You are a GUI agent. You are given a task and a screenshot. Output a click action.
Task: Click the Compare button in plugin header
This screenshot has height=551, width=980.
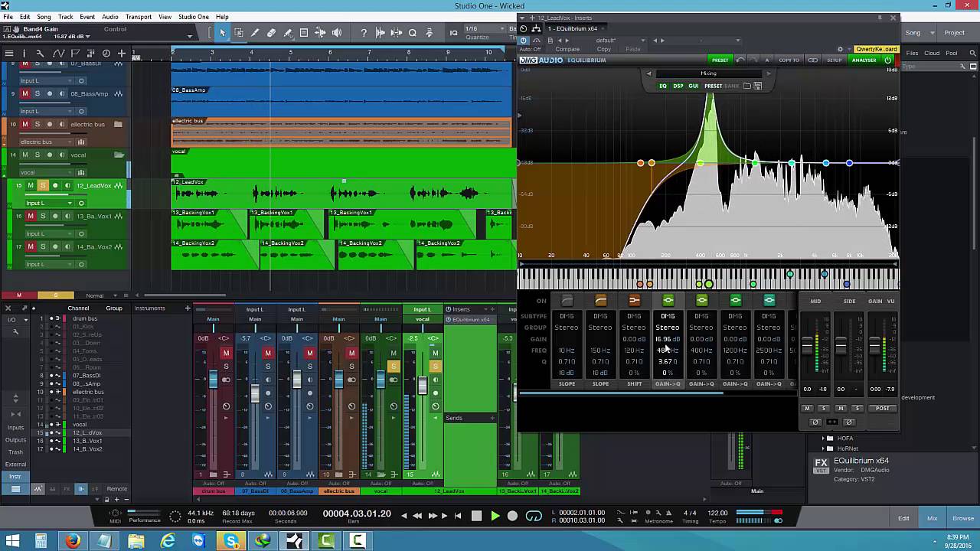pos(567,50)
